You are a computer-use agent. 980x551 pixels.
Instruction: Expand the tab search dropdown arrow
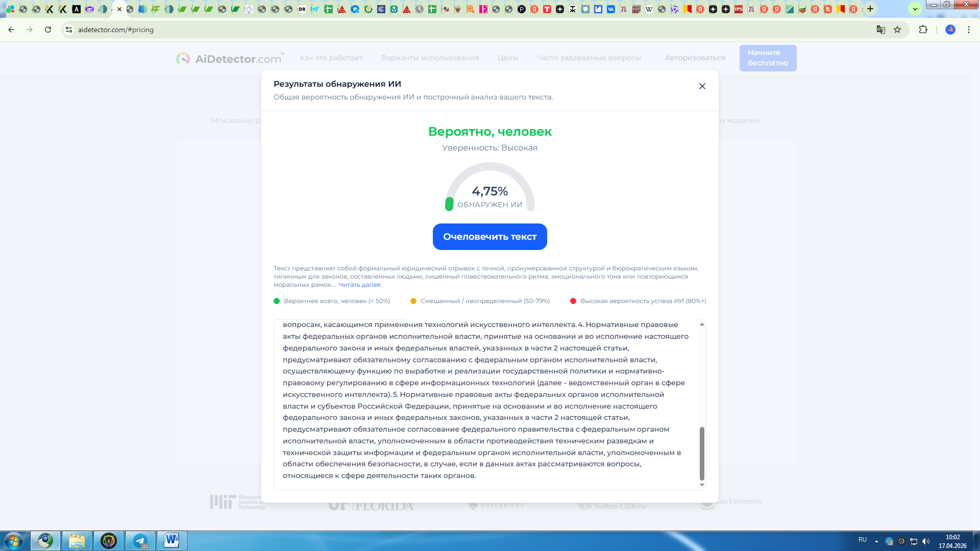915,9
